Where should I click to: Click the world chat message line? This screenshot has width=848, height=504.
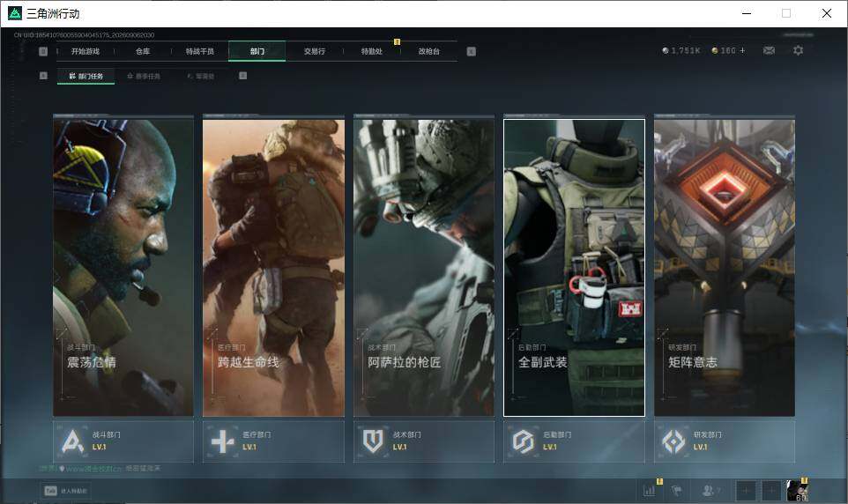coord(100,468)
